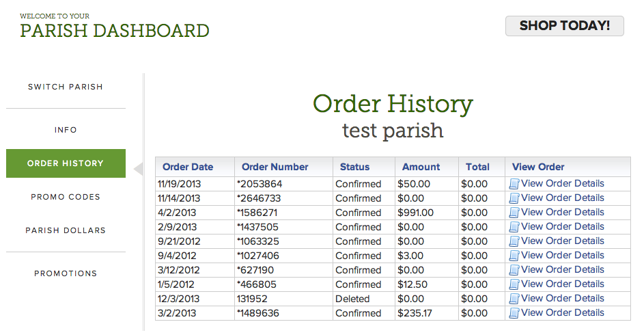View Order Details for order *627190

click(x=562, y=269)
